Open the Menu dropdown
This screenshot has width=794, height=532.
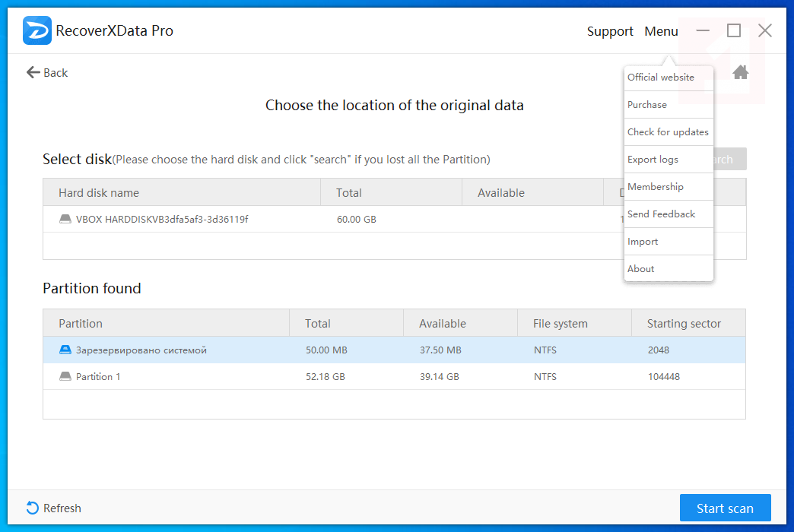point(661,31)
